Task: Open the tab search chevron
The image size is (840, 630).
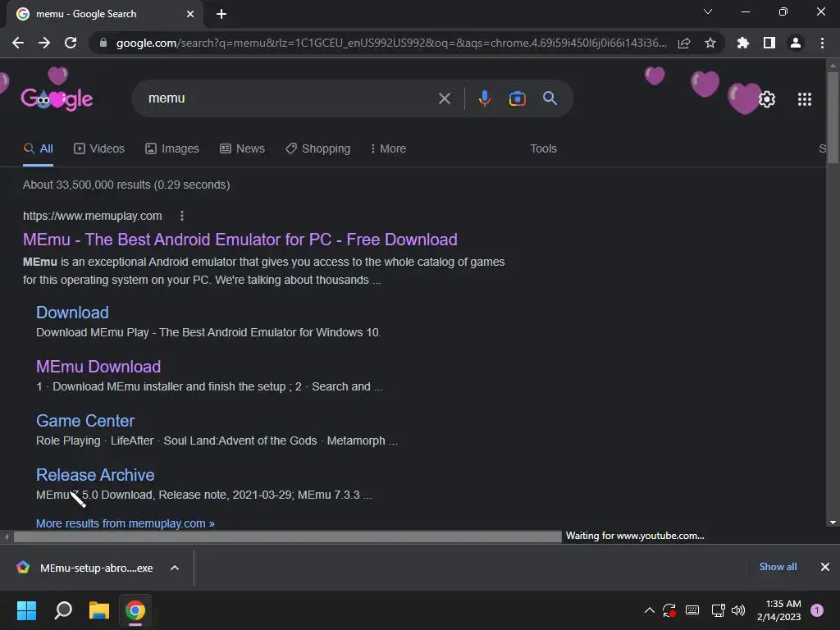Action: click(708, 11)
